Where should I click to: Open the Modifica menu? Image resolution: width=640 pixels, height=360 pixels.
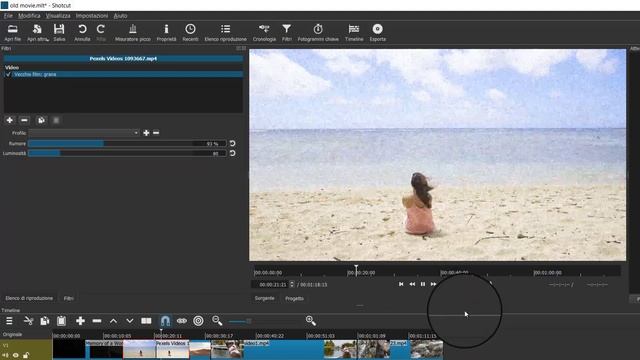(29, 16)
